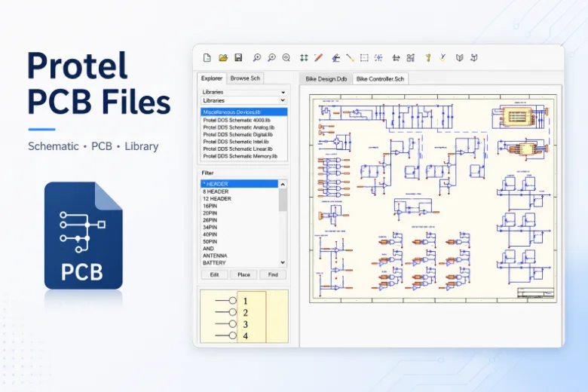The width and height of the screenshot is (588, 392).
Task: Select 20PIN component
Action: click(240, 213)
